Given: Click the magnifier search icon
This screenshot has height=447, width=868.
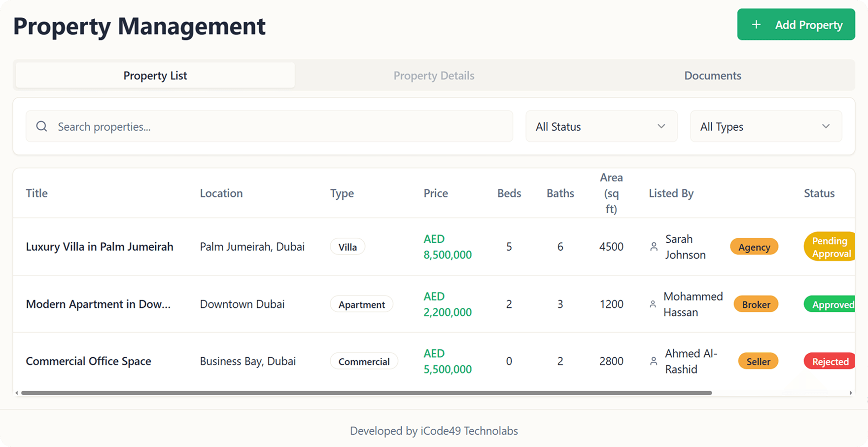Looking at the screenshot, I should (42, 126).
